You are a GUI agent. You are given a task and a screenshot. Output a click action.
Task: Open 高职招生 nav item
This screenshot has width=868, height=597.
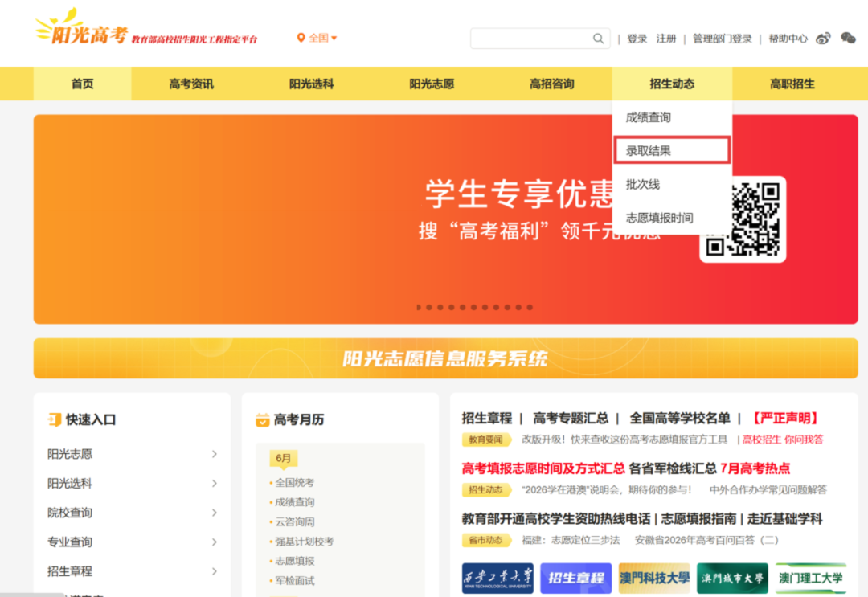click(x=792, y=84)
